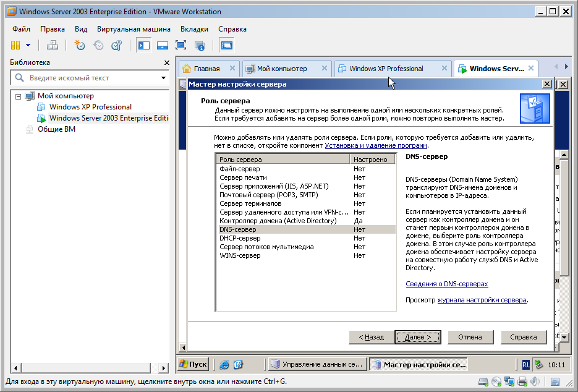Viewport: 578px width, 392px height.
Task: Click the Далее button in the wizard
Action: pos(418,337)
